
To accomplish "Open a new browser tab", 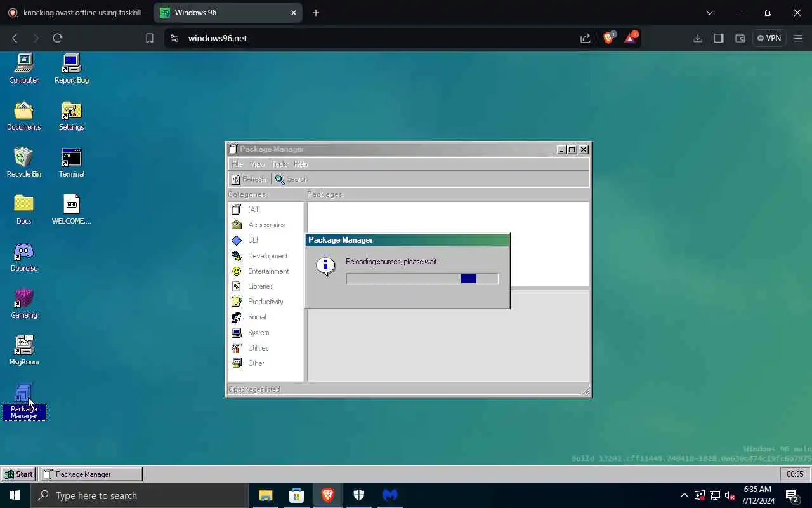I will pos(316,13).
